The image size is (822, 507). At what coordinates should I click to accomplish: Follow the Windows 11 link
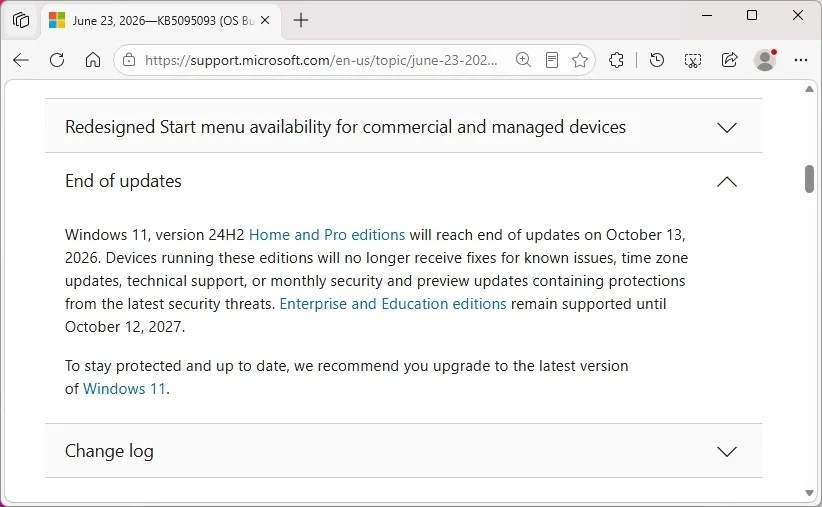(x=124, y=389)
